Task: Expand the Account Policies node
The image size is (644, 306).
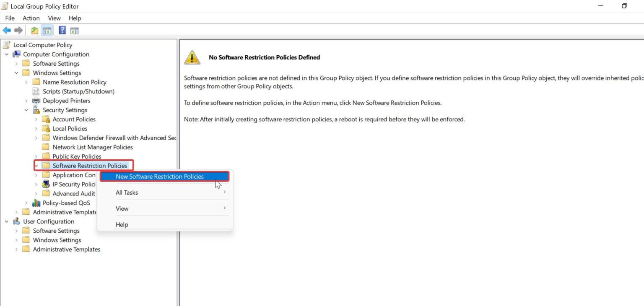Action: pyautogui.click(x=36, y=119)
